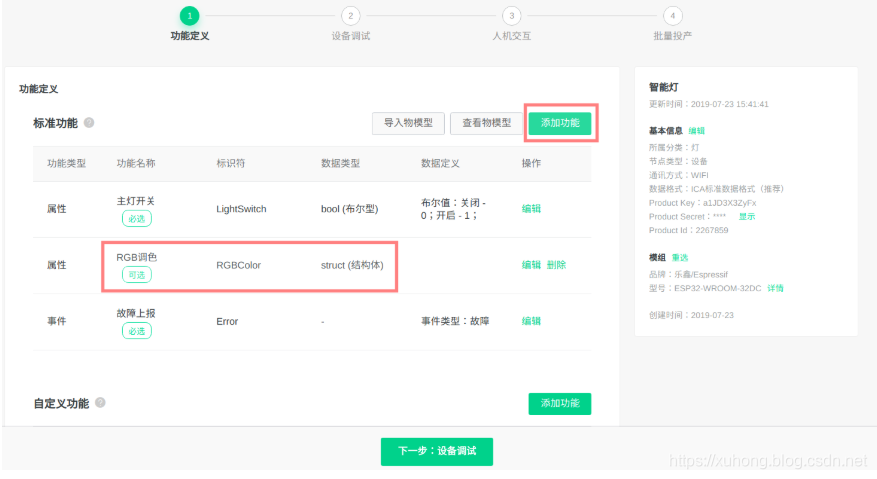Image resolution: width=877 pixels, height=479 pixels.
Task: Click 创建时间：2019-07-23 text
Action: (x=691, y=315)
